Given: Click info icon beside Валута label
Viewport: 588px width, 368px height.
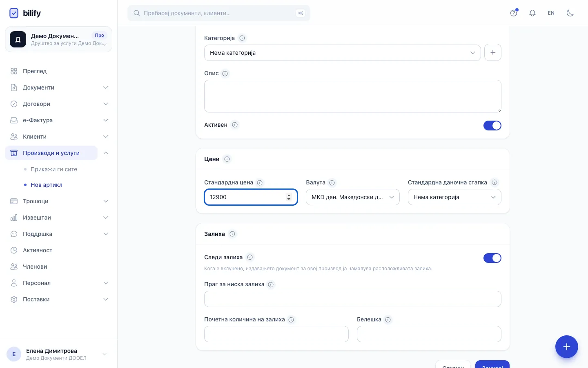Looking at the screenshot, I should tap(332, 183).
